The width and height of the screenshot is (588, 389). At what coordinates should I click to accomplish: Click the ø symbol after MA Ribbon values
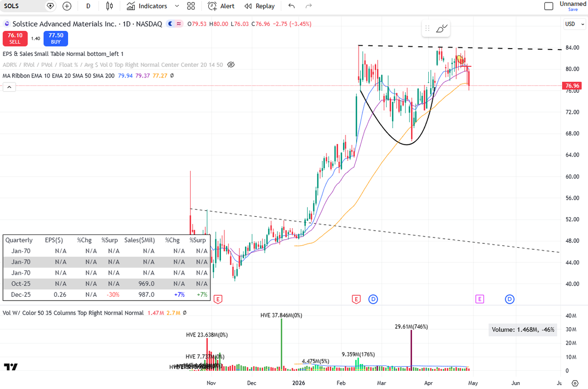[x=171, y=76]
